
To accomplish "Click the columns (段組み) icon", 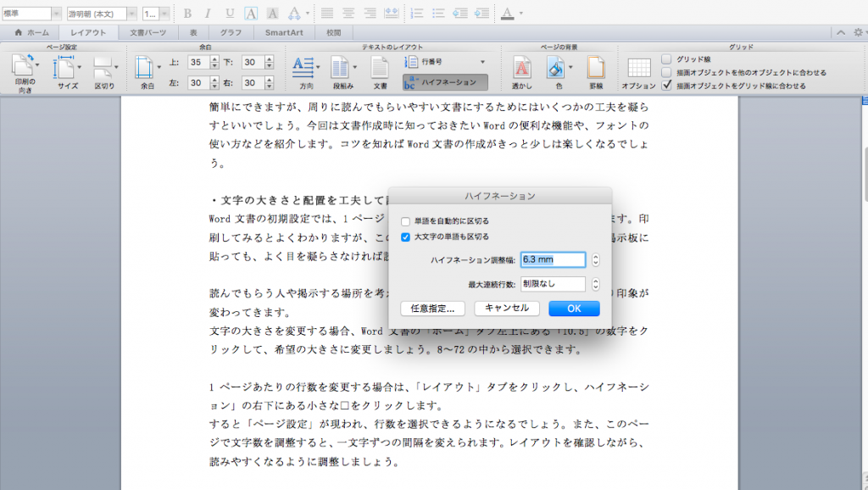I will tap(339, 68).
